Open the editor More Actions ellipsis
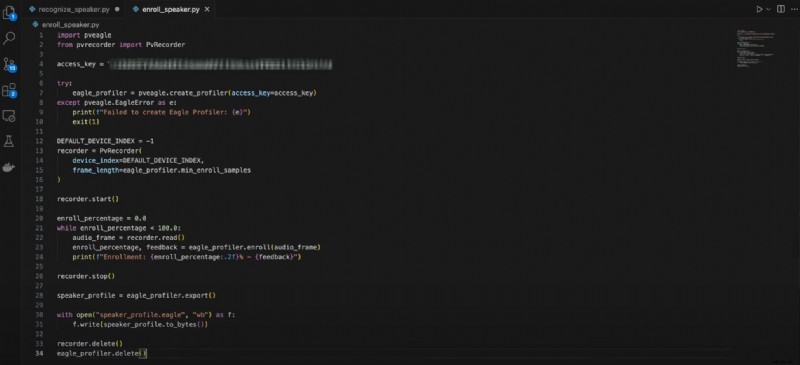Image resolution: width=800 pixels, height=365 pixels. point(793,9)
